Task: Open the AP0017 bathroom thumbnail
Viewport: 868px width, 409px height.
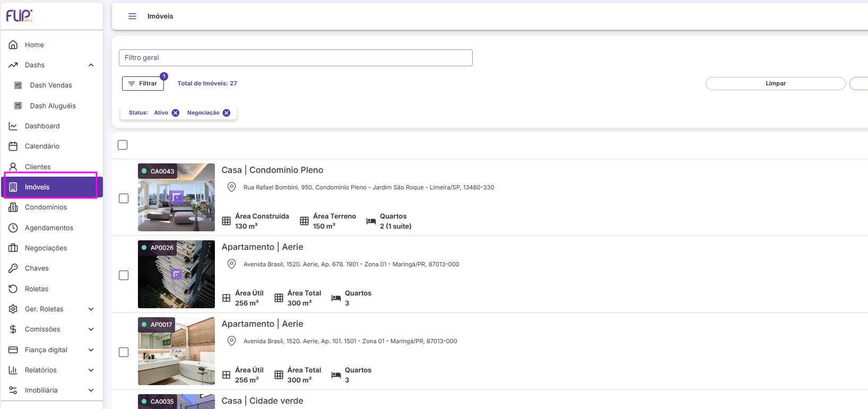Action: pyautogui.click(x=176, y=351)
